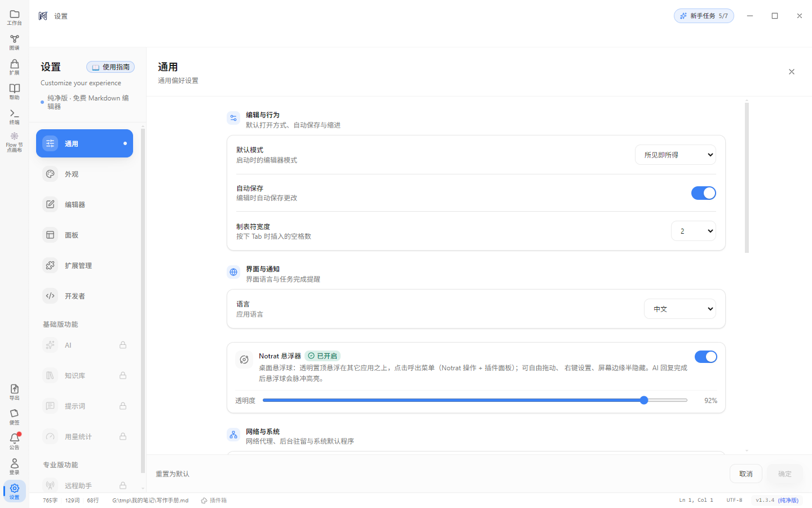Select the 外观 settings tab

[85, 174]
